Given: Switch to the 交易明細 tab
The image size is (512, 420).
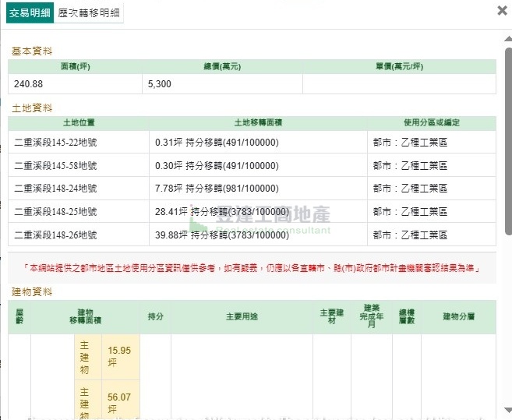Looking at the screenshot, I should [x=30, y=13].
